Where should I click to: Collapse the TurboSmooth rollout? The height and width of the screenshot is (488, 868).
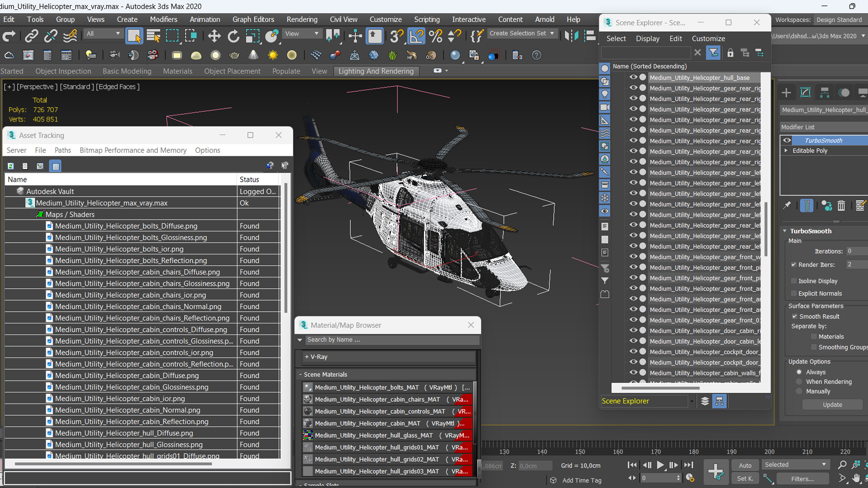pyautogui.click(x=785, y=231)
